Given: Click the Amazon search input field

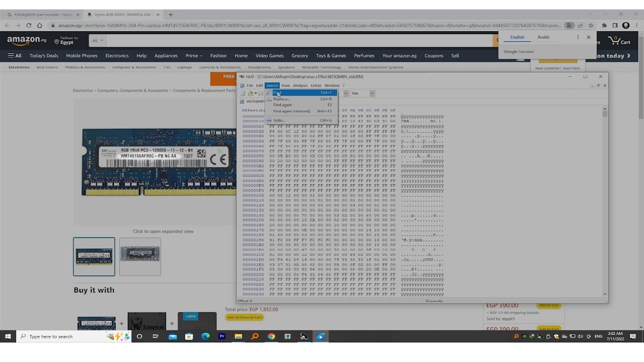Looking at the screenshot, I should click(299, 40).
